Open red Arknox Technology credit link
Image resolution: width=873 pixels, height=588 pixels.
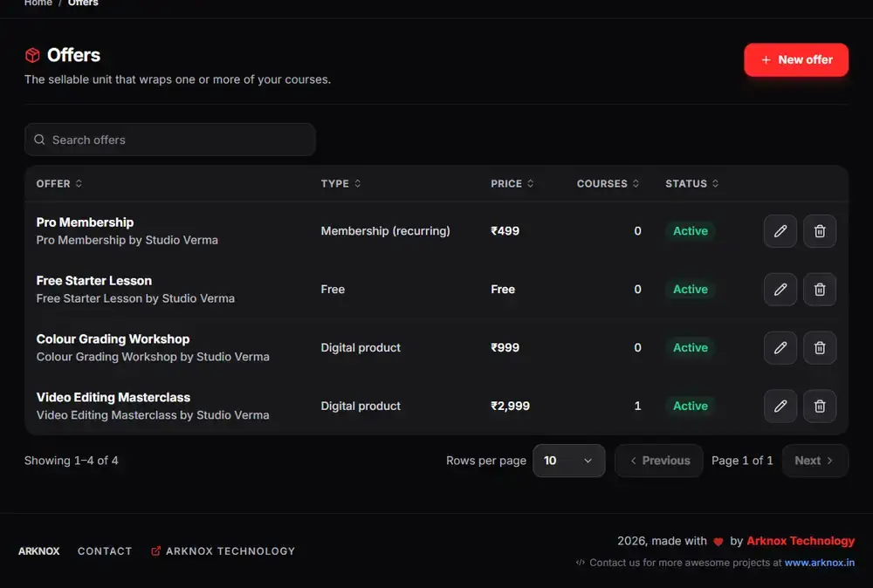pyautogui.click(x=800, y=541)
